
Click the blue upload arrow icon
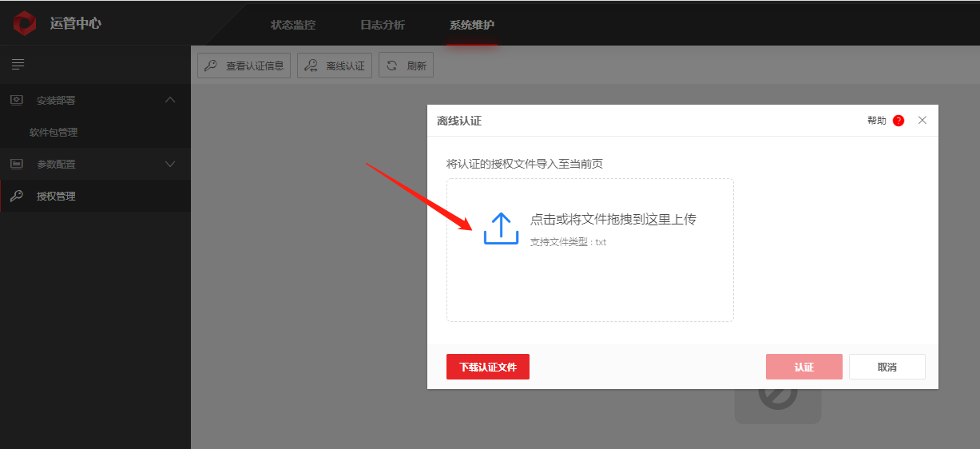click(x=502, y=228)
